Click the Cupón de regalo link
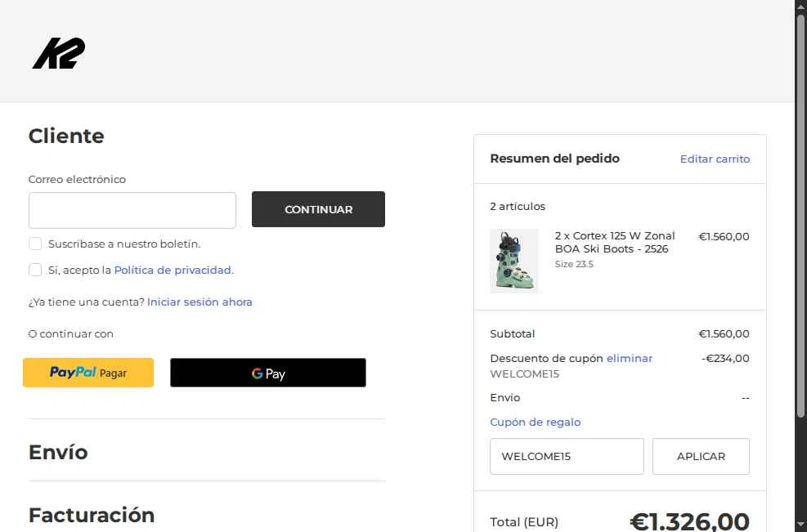This screenshot has width=807, height=532. 536,422
